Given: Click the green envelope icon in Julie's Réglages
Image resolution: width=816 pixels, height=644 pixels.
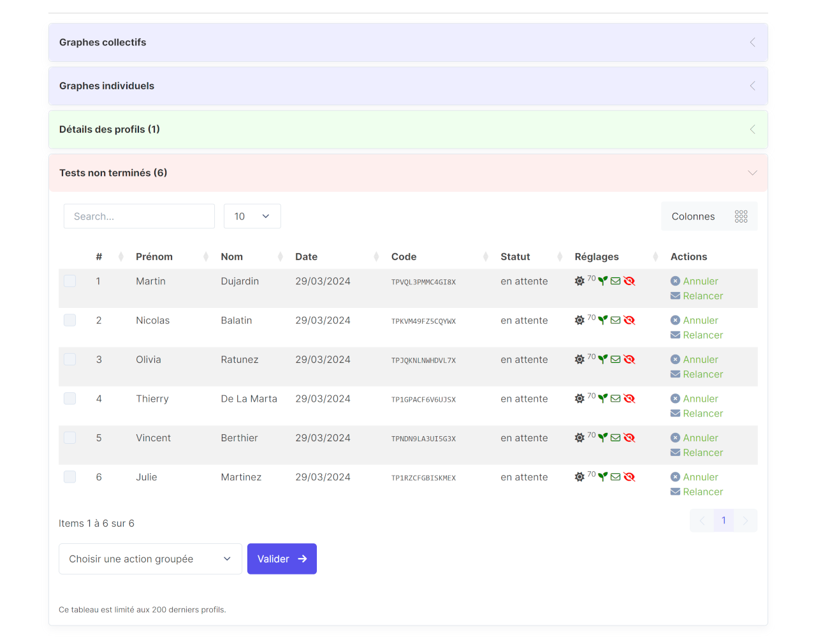Looking at the screenshot, I should point(615,477).
